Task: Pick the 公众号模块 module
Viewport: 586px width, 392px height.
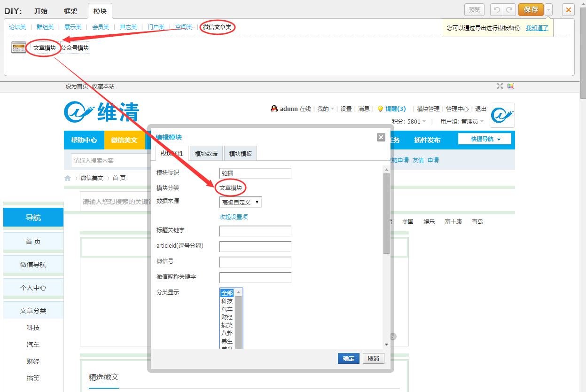Action: [75, 47]
